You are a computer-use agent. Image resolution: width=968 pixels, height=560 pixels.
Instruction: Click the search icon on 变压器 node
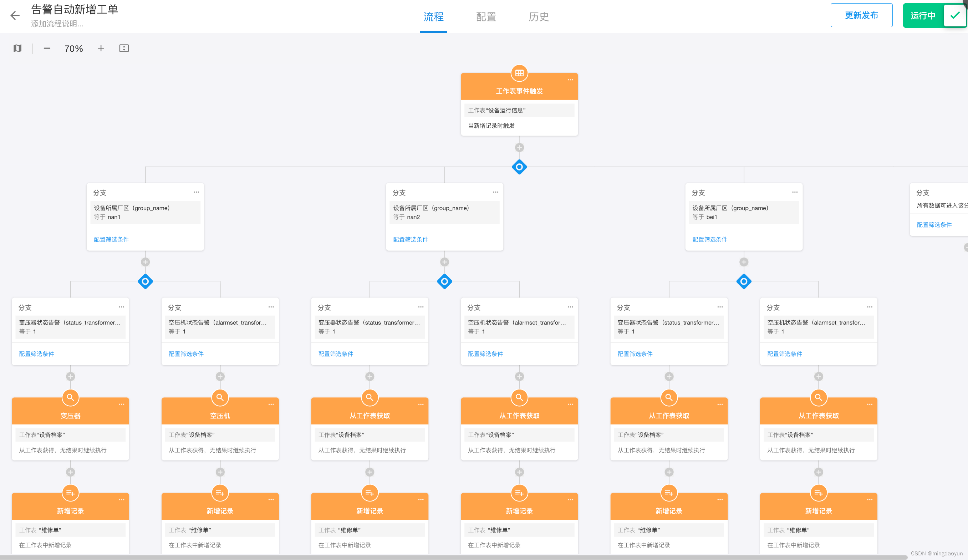point(70,398)
